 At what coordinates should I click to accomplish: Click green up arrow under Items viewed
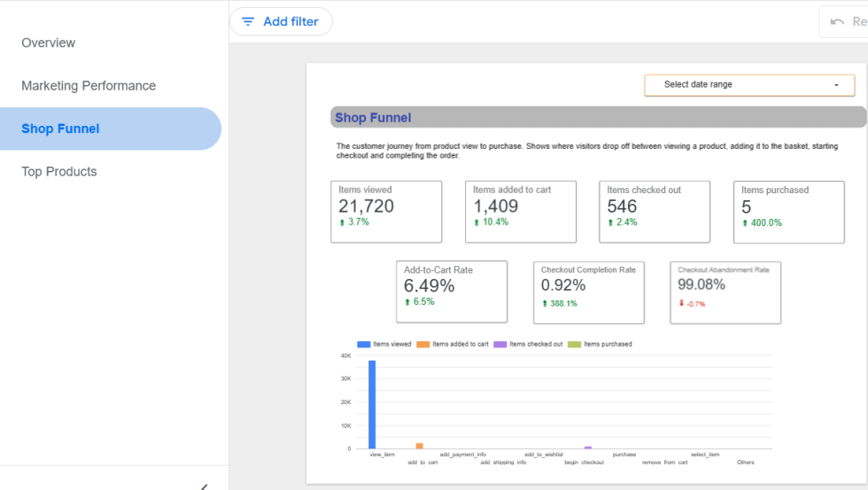click(x=342, y=222)
